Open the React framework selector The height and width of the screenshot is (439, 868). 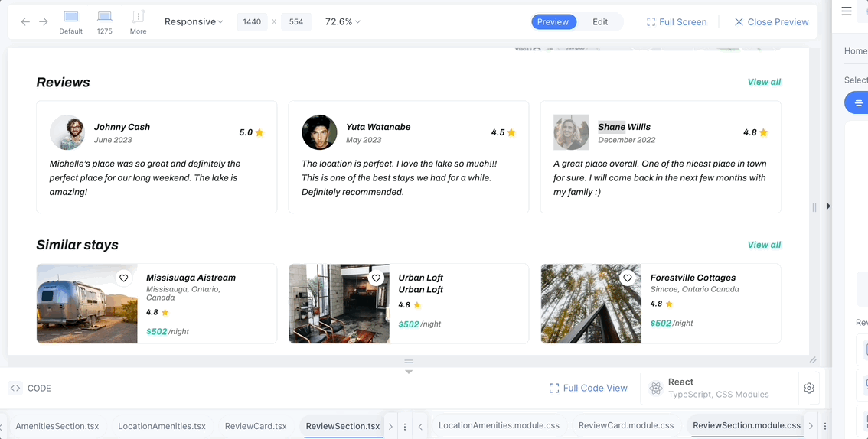click(719, 388)
